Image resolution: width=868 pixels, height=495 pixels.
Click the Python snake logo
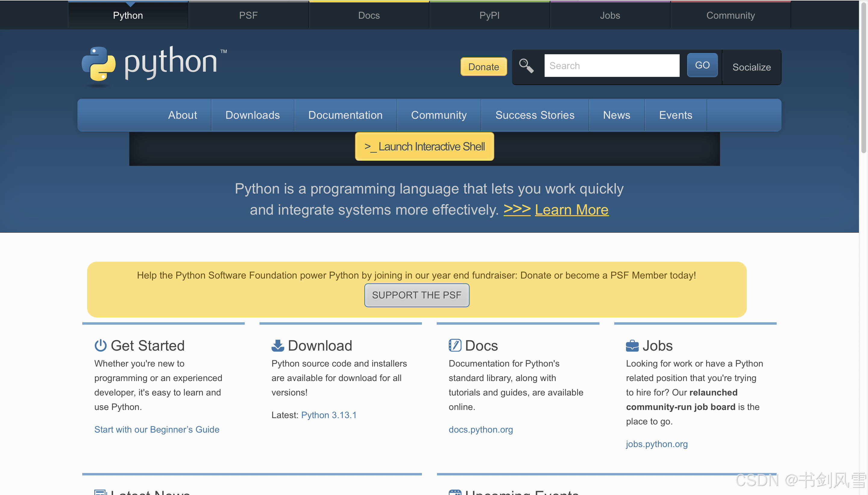[x=99, y=64]
